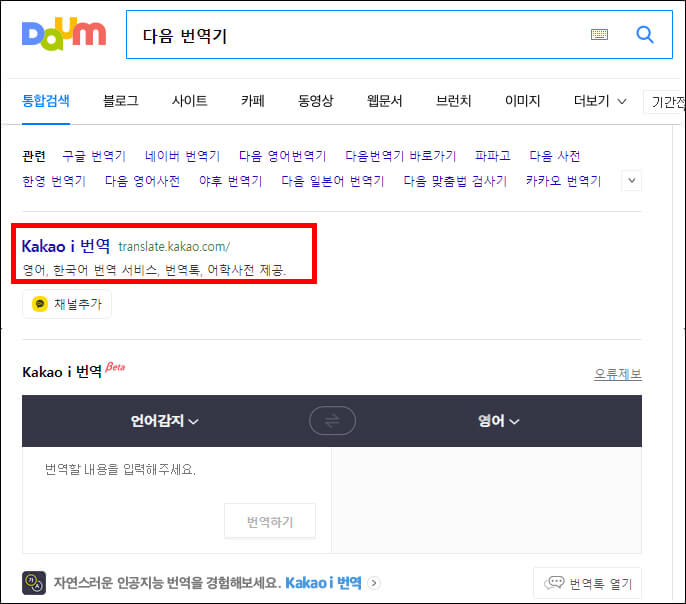686x604 pixels.
Task: Open the 기간 filter dropdown
Action: pyautogui.click(x=664, y=102)
